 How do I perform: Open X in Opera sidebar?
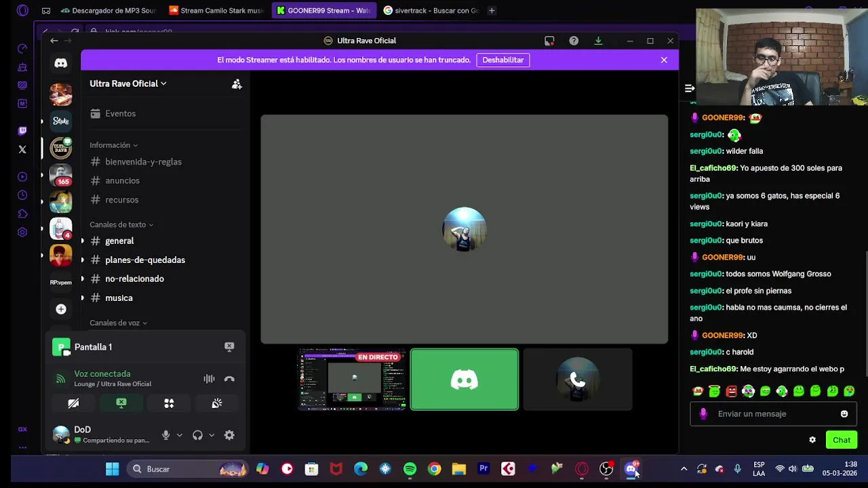coord(22,149)
